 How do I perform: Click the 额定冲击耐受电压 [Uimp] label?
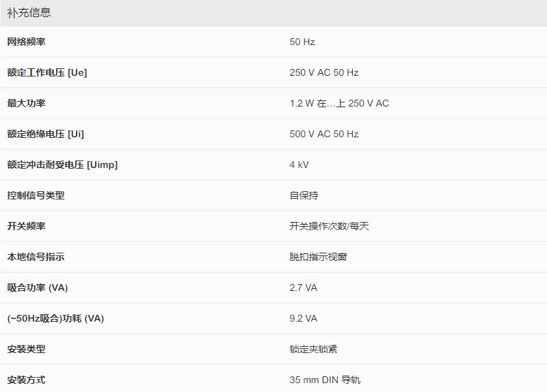62,165
